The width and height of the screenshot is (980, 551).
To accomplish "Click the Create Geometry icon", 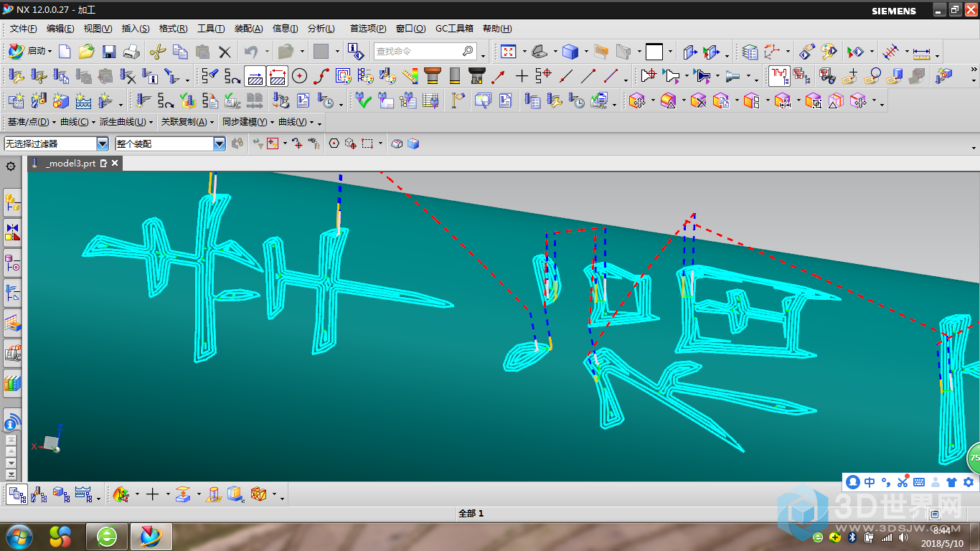I will pyautogui.click(x=61, y=100).
